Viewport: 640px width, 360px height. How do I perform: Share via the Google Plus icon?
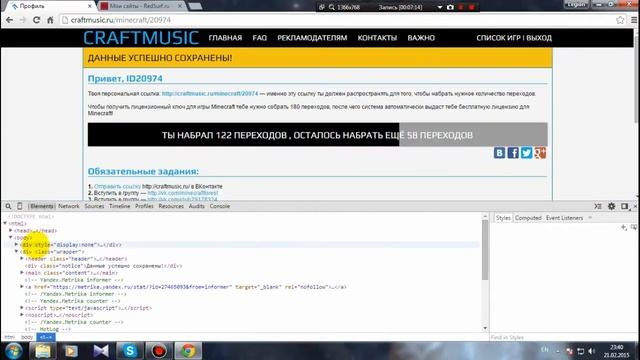click(x=540, y=153)
